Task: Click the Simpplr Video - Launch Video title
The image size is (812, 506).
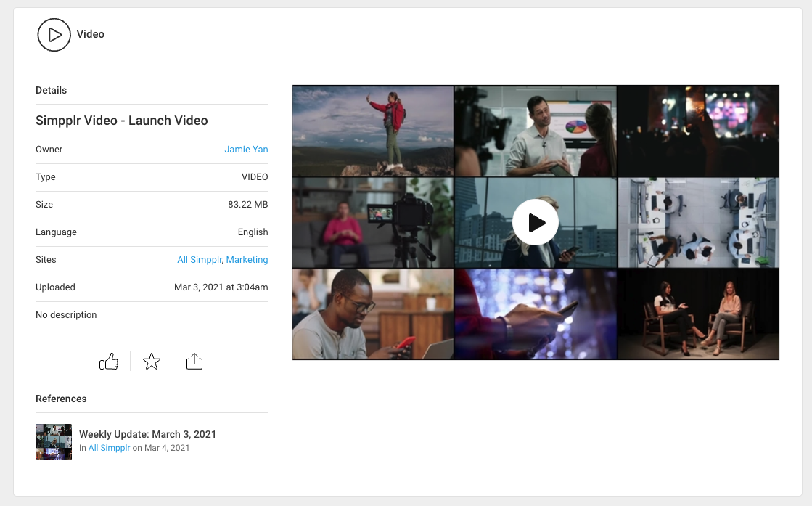Action: tap(122, 121)
